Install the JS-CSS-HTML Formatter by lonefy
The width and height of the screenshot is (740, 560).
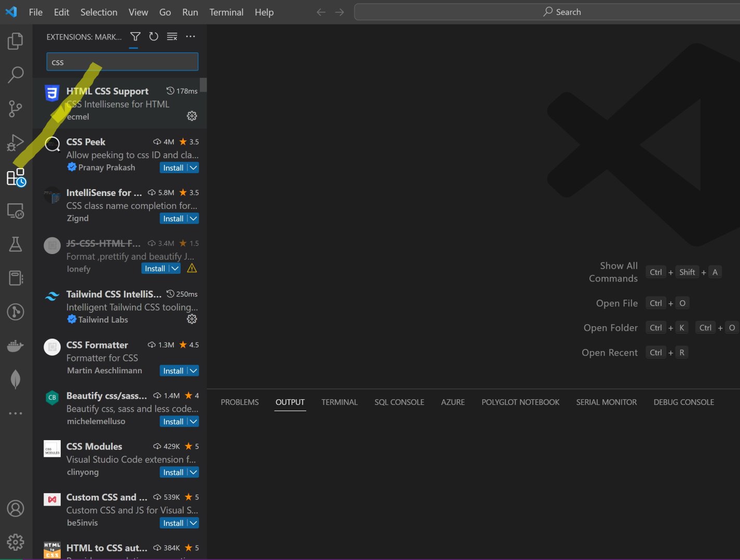[155, 269]
